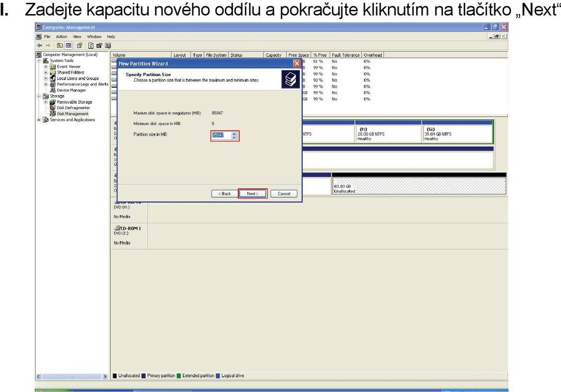The image size is (561, 392).
Task: Click the CD-ROM 1 DVD (I:) label
Action: pos(122,233)
